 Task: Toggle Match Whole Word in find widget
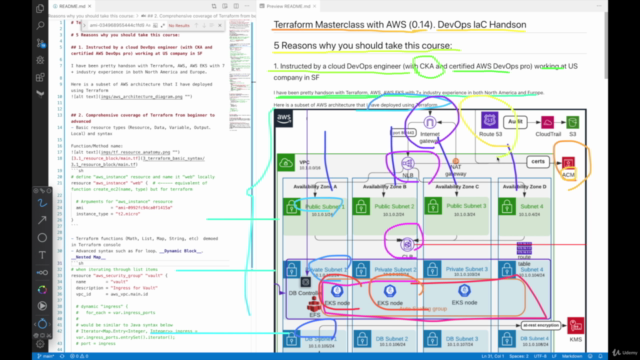coord(156,25)
